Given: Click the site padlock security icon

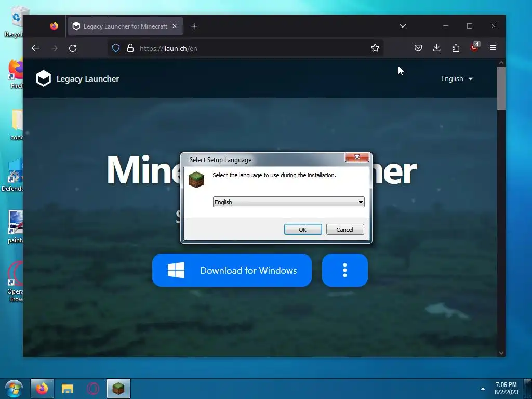Looking at the screenshot, I should point(130,48).
